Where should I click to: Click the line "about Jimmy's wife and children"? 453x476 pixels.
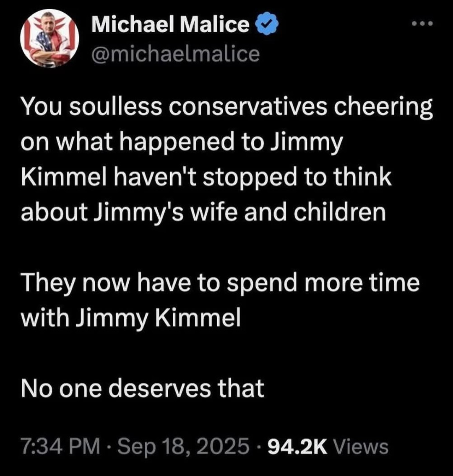(203, 212)
